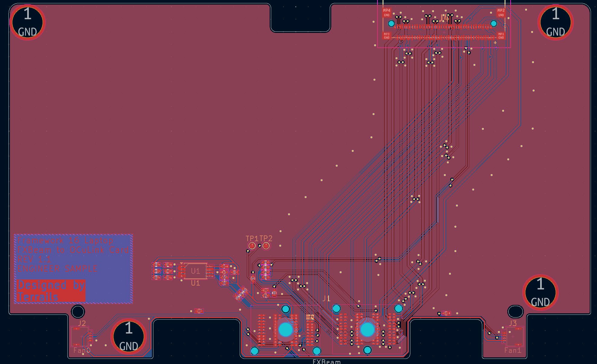
Task: Select the top-right corner GND mounting hole
Action: [556, 22]
